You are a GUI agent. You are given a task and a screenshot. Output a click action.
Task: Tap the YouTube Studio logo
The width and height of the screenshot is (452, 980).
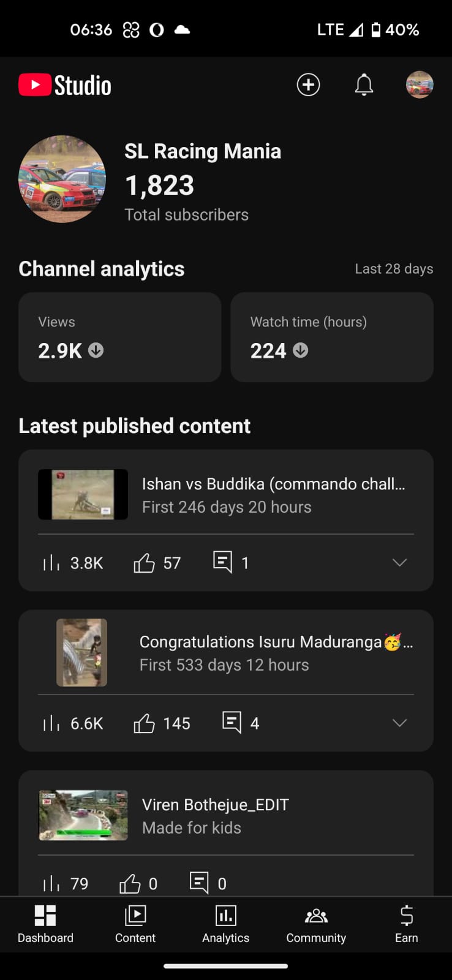65,85
